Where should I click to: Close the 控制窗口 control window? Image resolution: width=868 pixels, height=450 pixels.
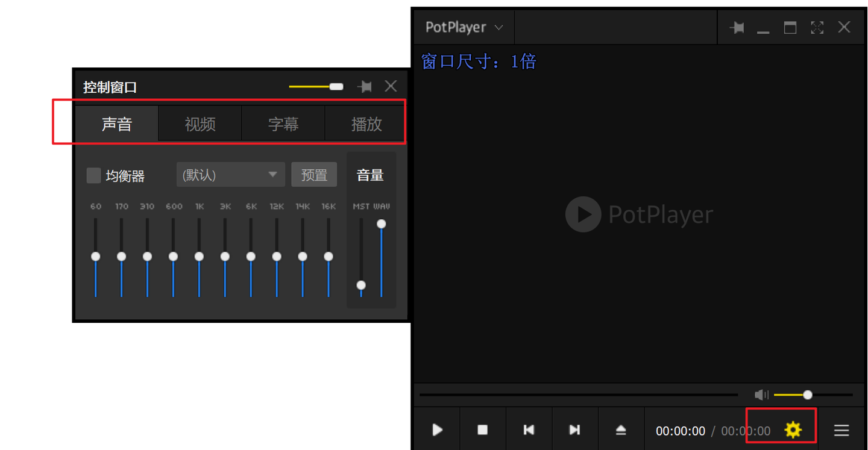391,86
